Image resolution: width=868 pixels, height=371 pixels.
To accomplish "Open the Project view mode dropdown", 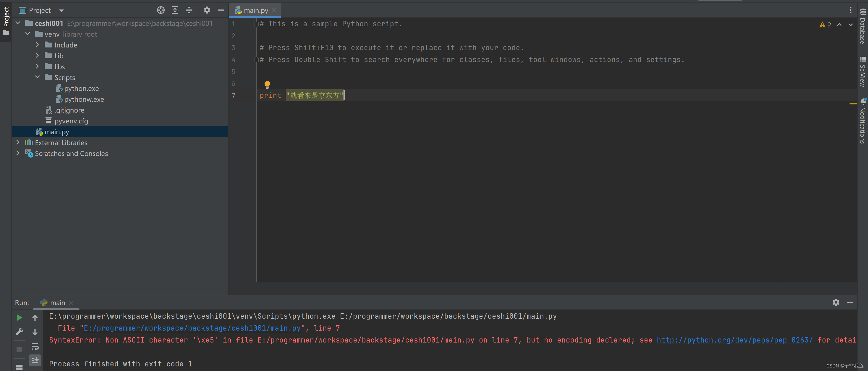I will pyautogui.click(x=61, y=10).
